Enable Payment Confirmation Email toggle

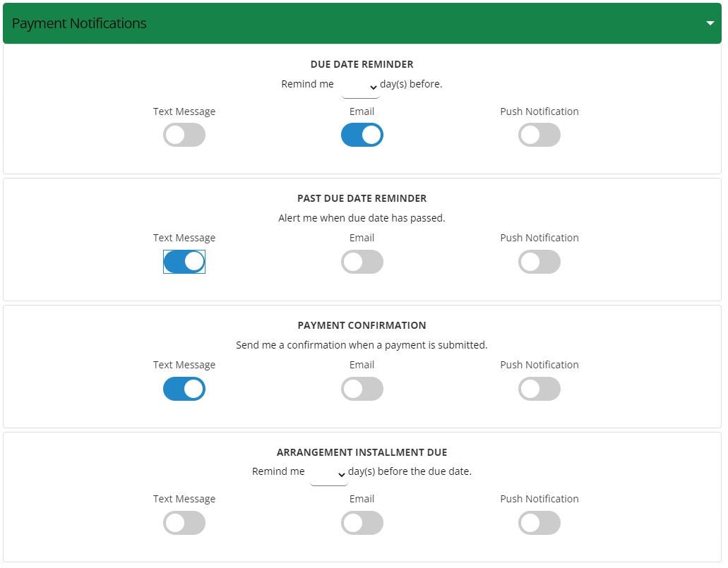click(362, 389)
